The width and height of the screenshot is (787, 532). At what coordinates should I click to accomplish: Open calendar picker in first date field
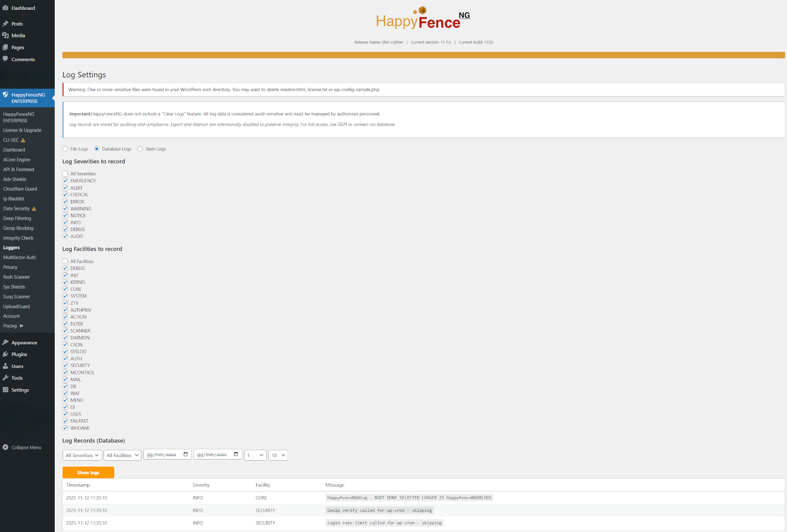click(186, 455)
